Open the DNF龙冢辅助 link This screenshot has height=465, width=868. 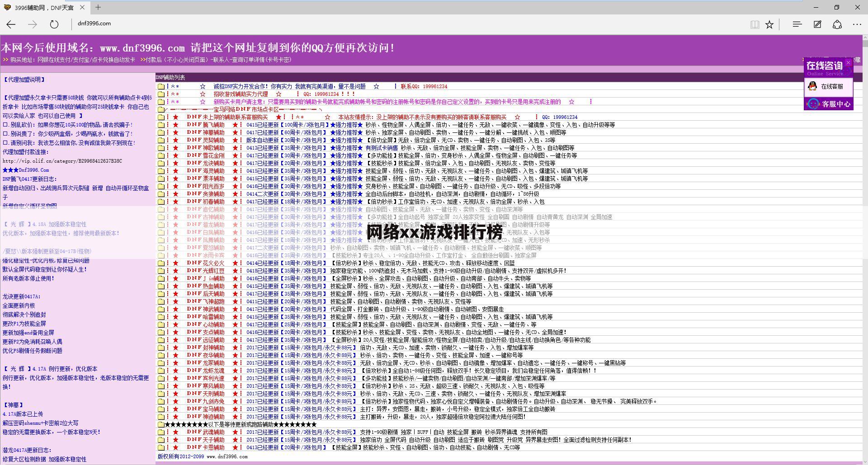206,363
